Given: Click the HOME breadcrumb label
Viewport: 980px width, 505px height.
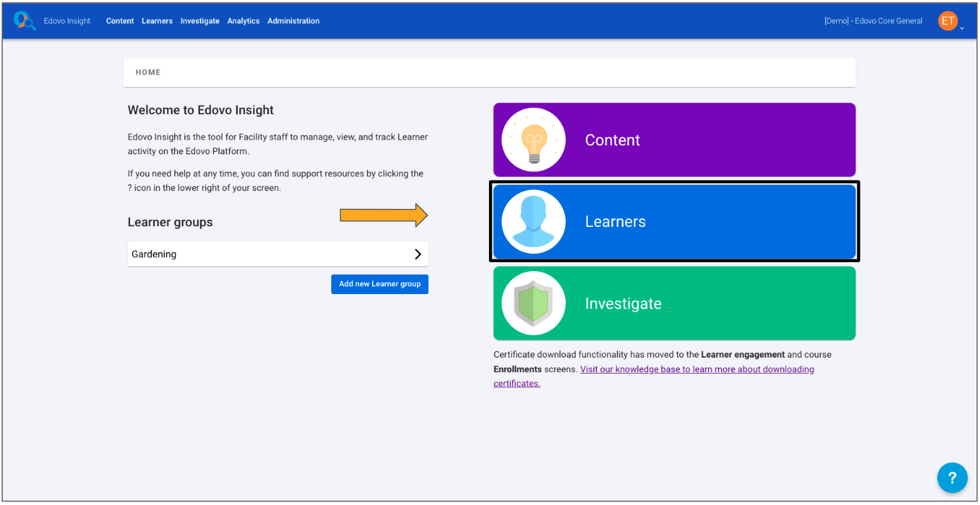Looking at the screenshot, I should pyautogui.click(x=148, y=72).
